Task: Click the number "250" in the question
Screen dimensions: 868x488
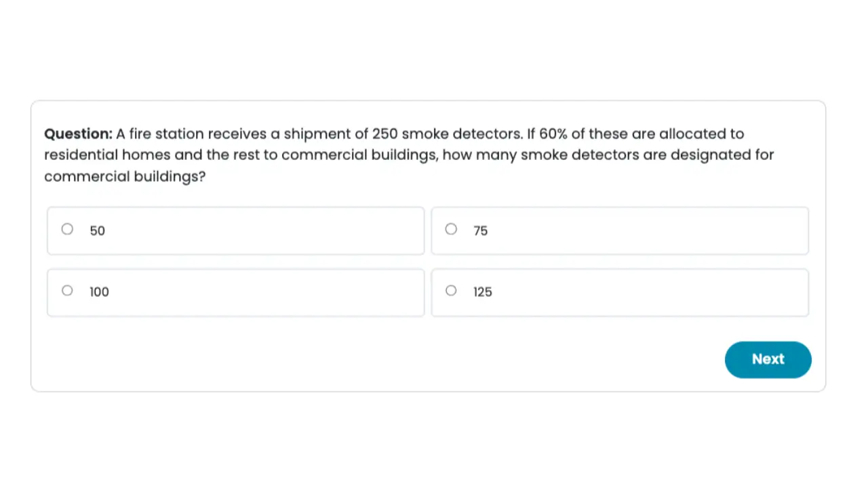Action: pyautogui.click(x=385, y=134)
